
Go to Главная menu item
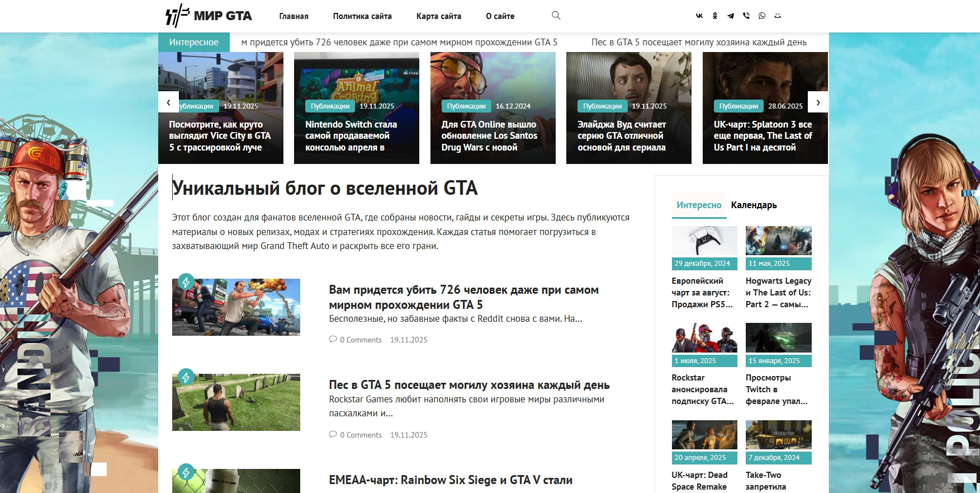coord(294,16)
